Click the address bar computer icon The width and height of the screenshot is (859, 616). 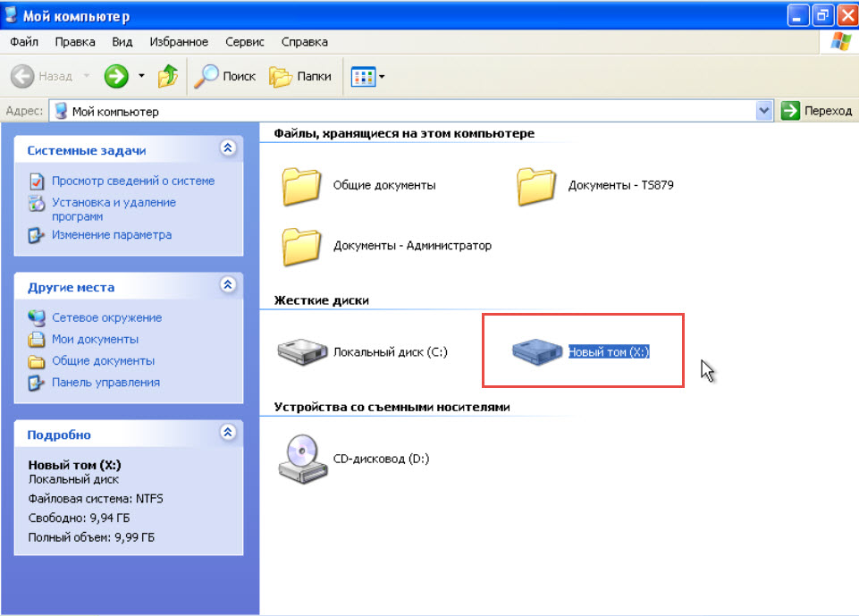pyautogui.click(x=62, y=111)
